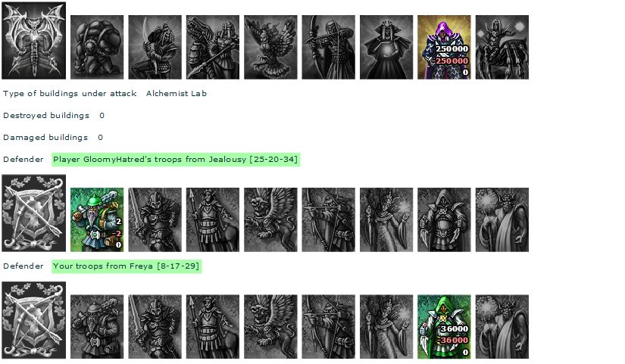Viewport: 625px width, 364px height.
Task: Click Freya's grayed elven archer portrait
Action: 329,327
